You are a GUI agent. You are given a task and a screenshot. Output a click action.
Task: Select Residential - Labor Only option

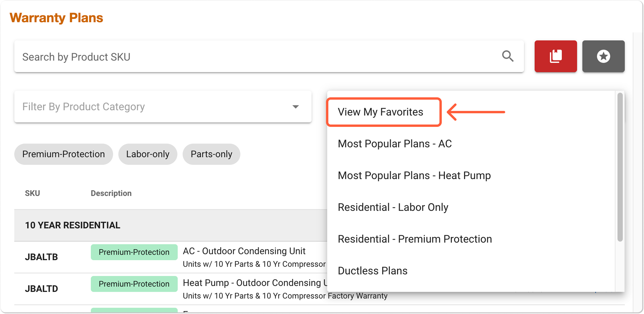point(393,207)
